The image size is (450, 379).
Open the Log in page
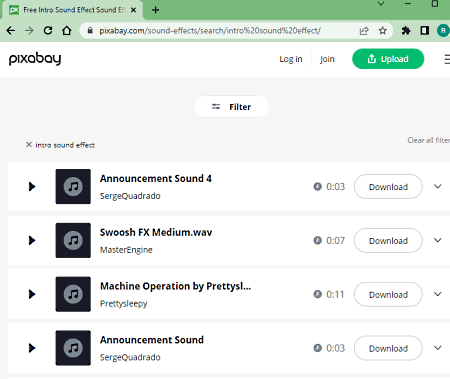[x=291, y=59]
